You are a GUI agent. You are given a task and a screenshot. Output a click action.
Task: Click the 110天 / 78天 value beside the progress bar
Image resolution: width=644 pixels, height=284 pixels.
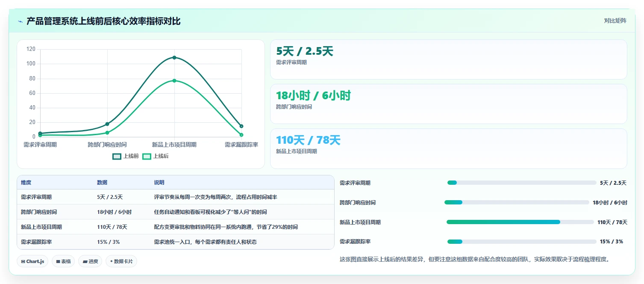(612, 222)
